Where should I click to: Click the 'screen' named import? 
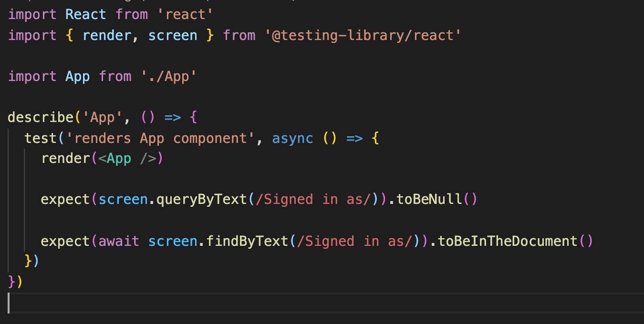pyautogui.click(x=173, y=35)
